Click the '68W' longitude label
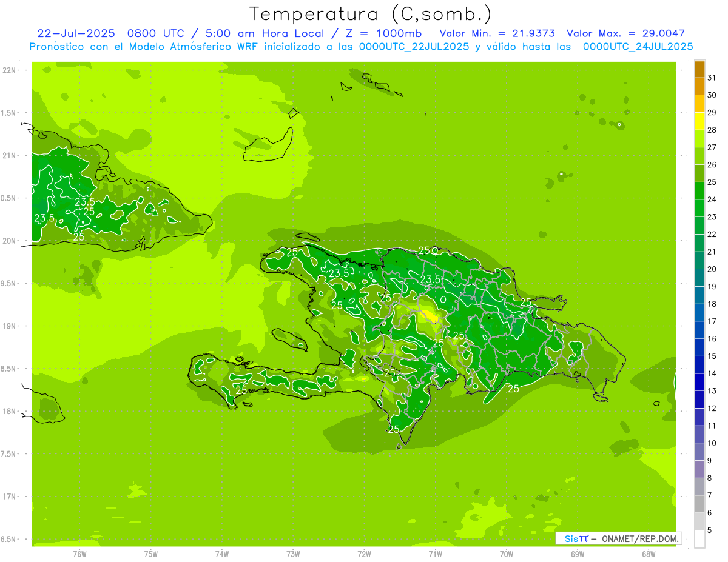The height and width of the screenshot is (562, 728). 649,554
